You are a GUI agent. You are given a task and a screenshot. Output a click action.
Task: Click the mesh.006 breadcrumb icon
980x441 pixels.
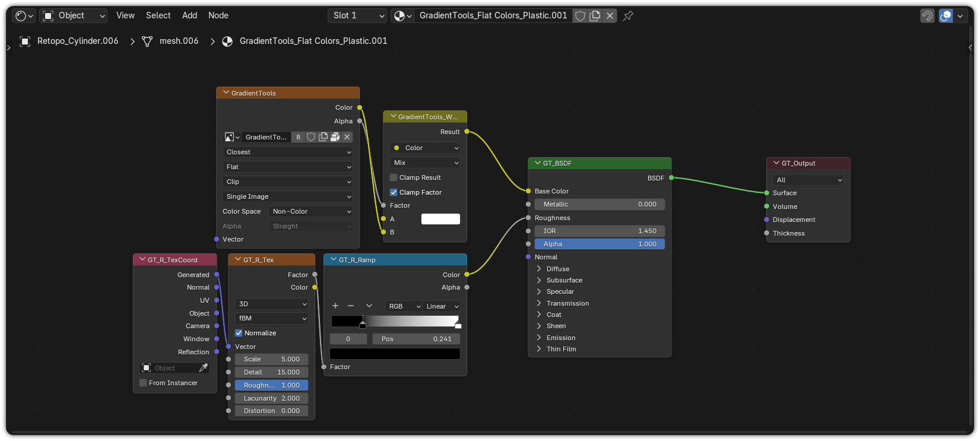147,41
